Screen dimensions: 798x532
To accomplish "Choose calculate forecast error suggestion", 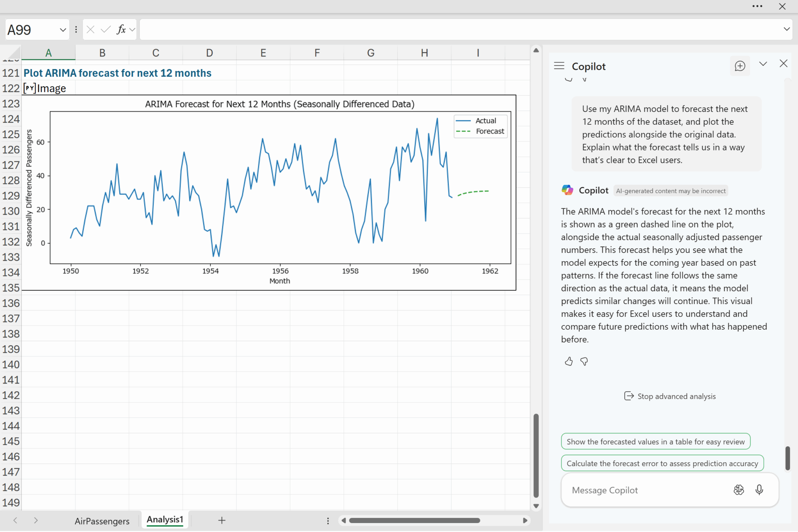I will pyautogui.click(x=662, y=463).
